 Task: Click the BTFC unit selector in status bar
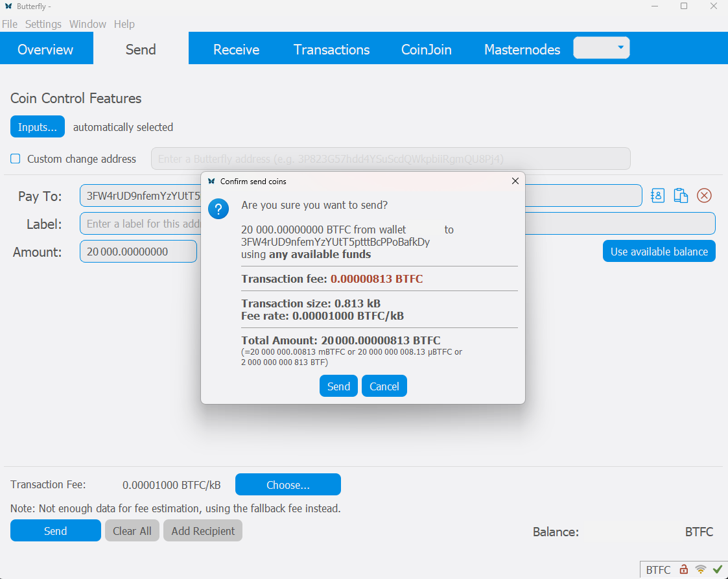click(x=658, y=570)
